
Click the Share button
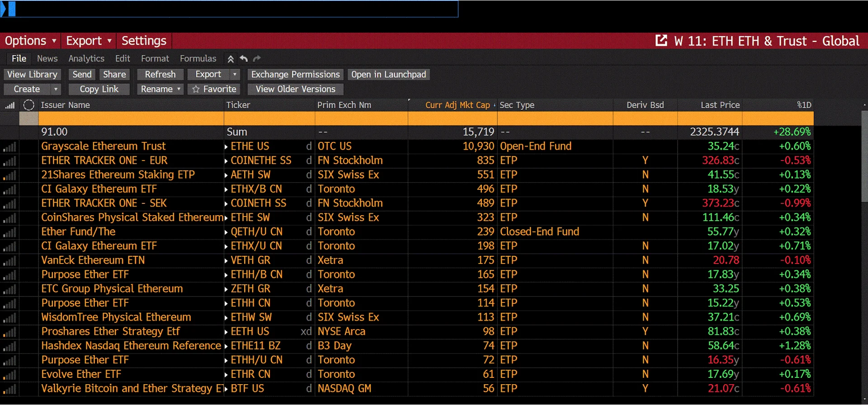[114, 75]
